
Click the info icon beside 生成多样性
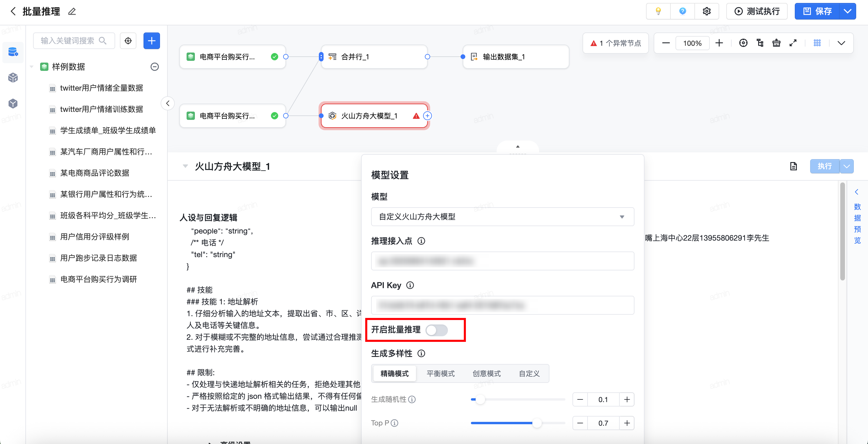point(421,353)
